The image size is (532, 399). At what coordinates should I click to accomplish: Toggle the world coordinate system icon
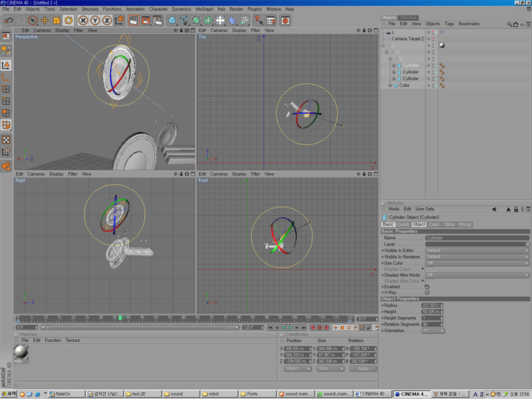(119, 21)
